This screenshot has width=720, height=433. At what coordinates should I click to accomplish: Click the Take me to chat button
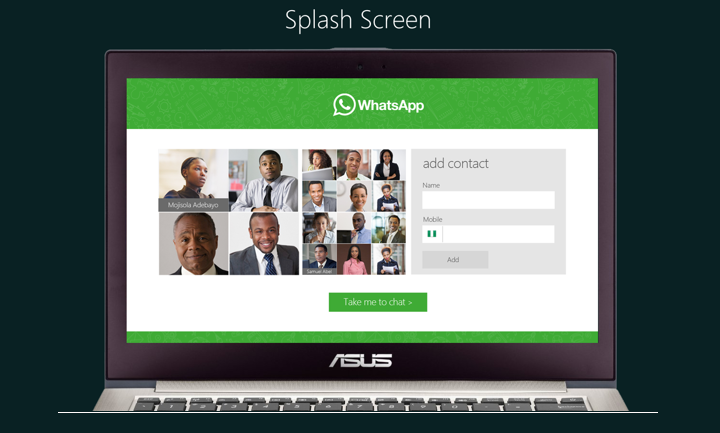coord(378,302)
